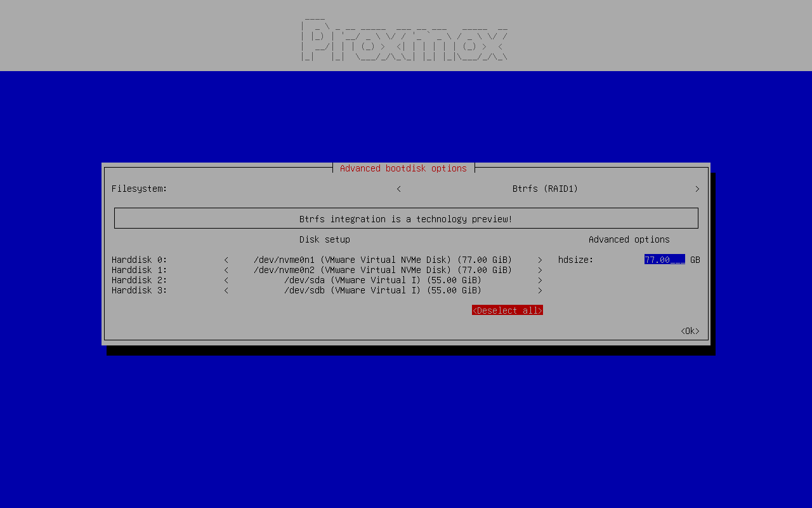Image resolution: width=812 pixels, height=508 pixels.
Task: Cycle filesystem backward with left arrow
Action: (x=398, y=189)
